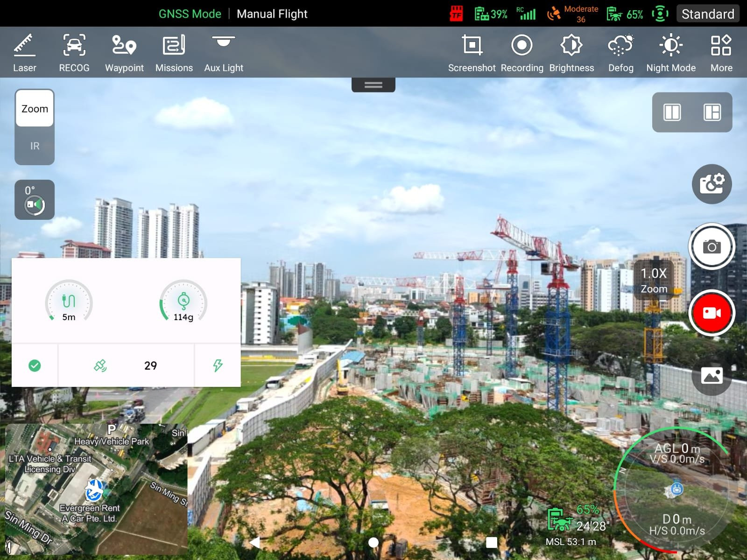The height and width of the screenshot is (560, 747).
Task: Open obstacle sensing status icon
Action: tap(660, 14)
